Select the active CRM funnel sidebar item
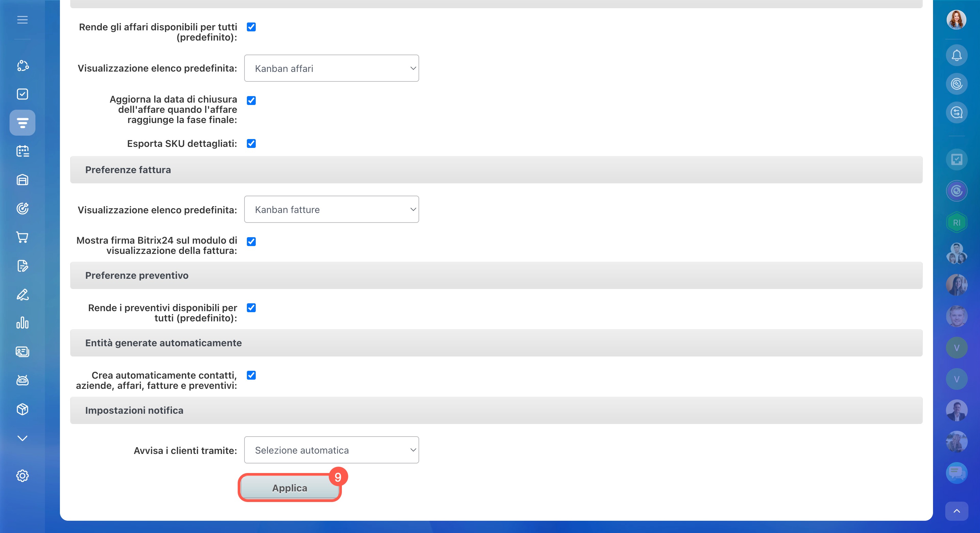 22,123
